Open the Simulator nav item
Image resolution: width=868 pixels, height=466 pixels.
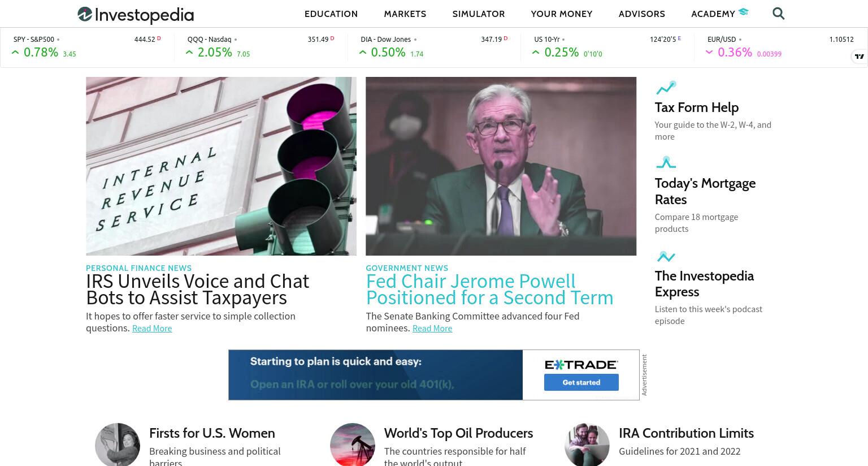tap(479, 14)
